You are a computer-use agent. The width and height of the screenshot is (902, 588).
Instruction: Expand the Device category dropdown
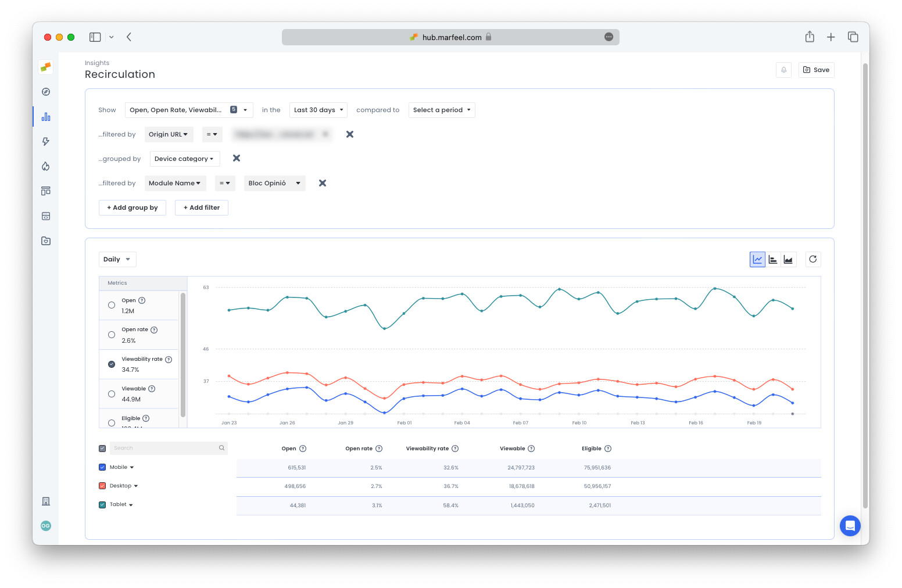184,159
